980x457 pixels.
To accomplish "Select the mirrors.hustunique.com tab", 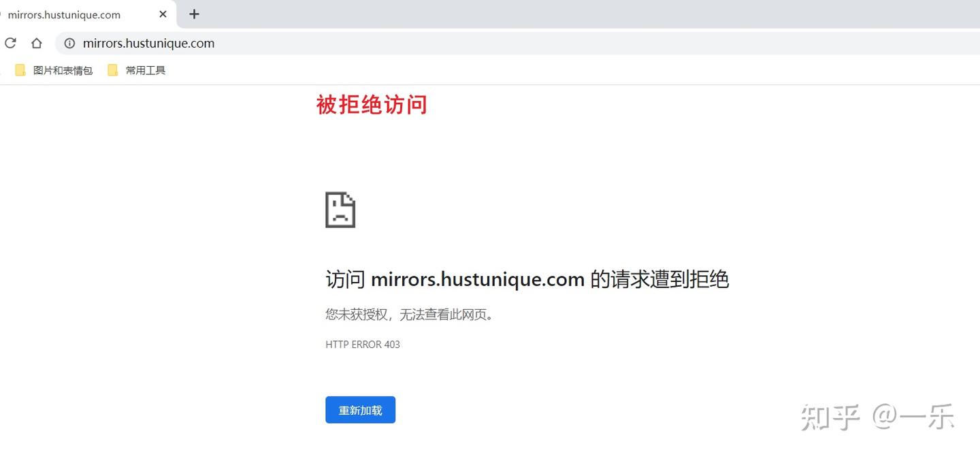I will [x=82, y=14].
